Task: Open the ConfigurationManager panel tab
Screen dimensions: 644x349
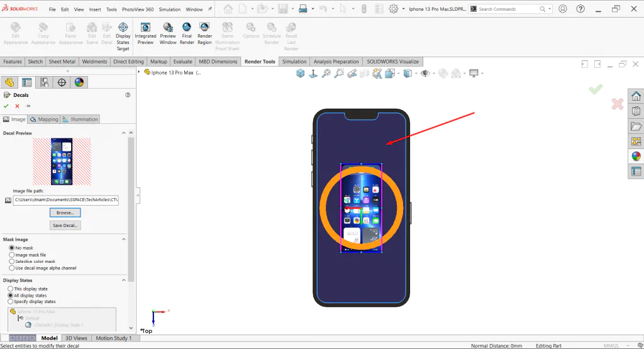Action: click(45, 82)
